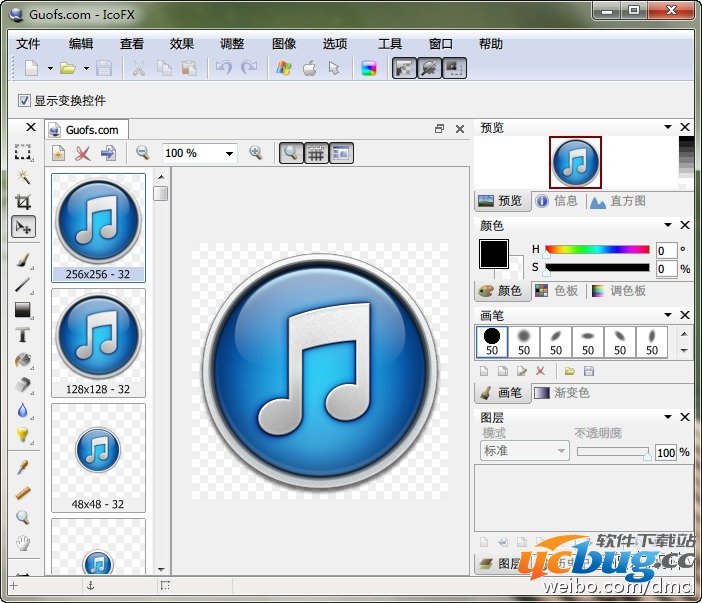Screen dimensions: 702x603
Task: Click the export image blue arrow icon
Action: pyautogui.click(x=108, y=153)
